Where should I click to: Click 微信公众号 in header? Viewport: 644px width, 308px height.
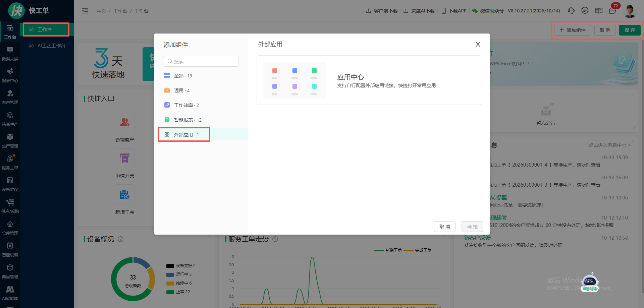point(488,11)
